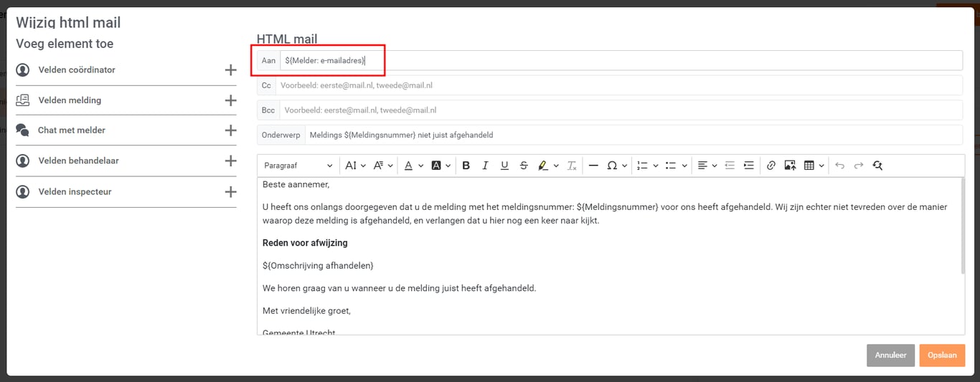Increase indent of the paragraph

[x=749, y=166]
